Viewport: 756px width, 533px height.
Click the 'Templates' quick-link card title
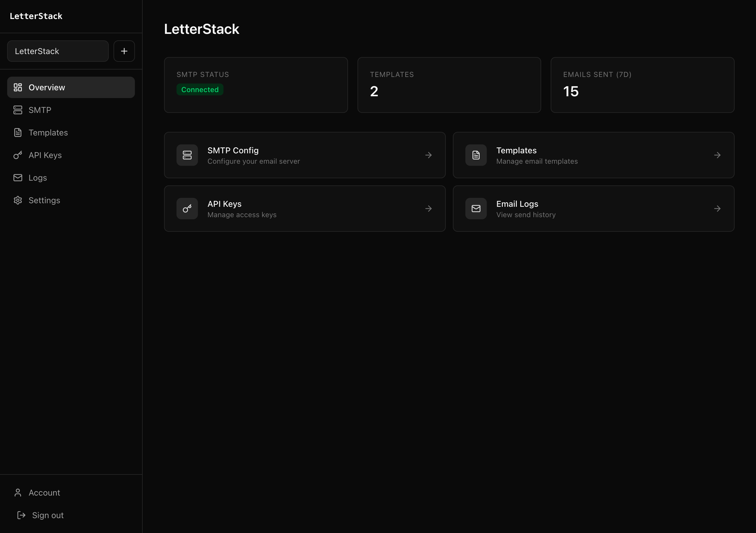click(x=516, y=150)
